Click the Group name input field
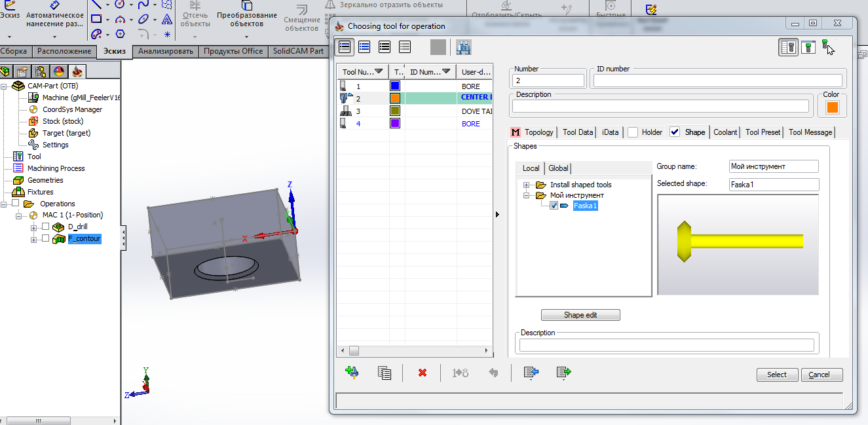The width and height of the screenshot is (868, 425). (774, 166)
